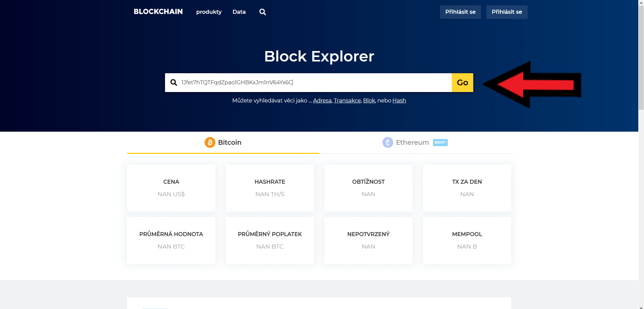Select the NEPOTVRZENÝ label
644x309 pixels.
[368, 234]
